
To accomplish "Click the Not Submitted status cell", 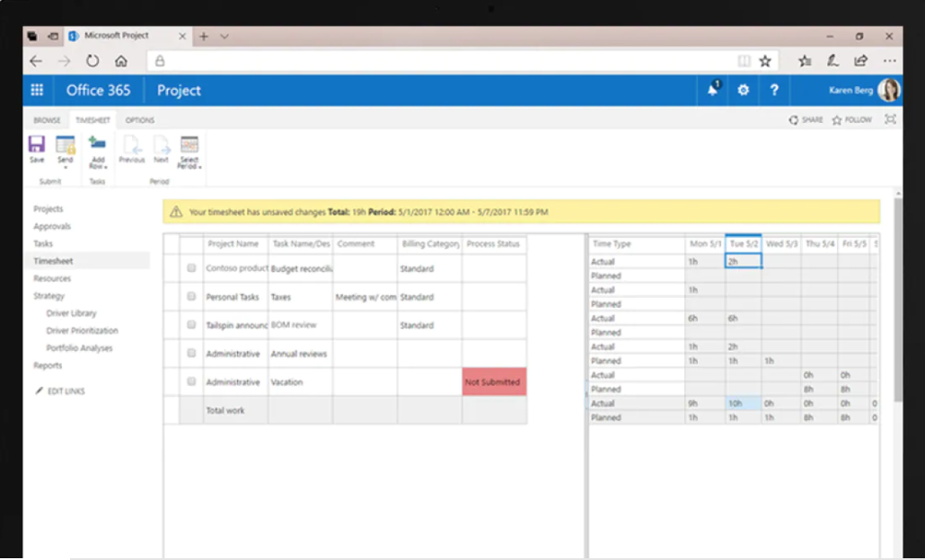I will pos(494,382).
